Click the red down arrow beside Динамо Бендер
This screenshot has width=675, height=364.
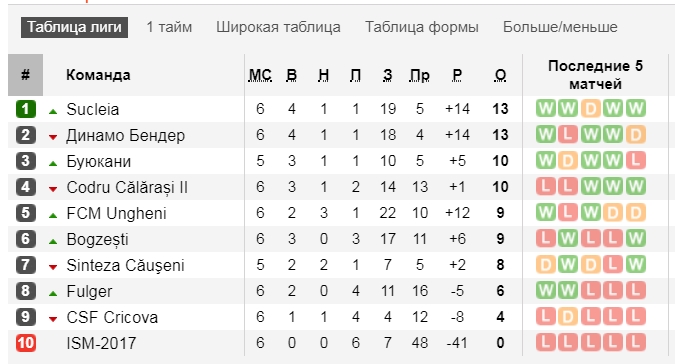click(x=53, y=137)
